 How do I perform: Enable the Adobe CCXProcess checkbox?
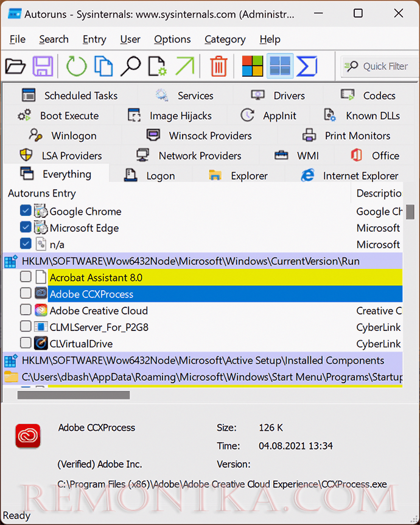tap(26, 293)
